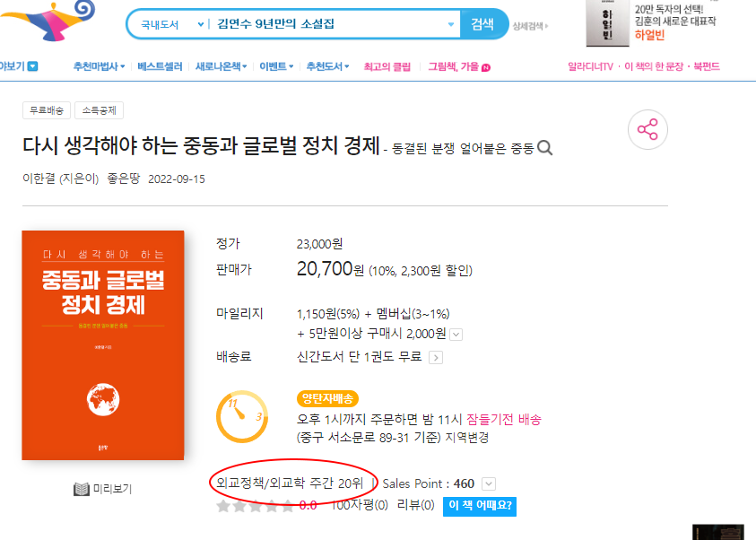Open the 추천마법사 menu
Viewport: 756px width, 540px height.
point(99,66)
